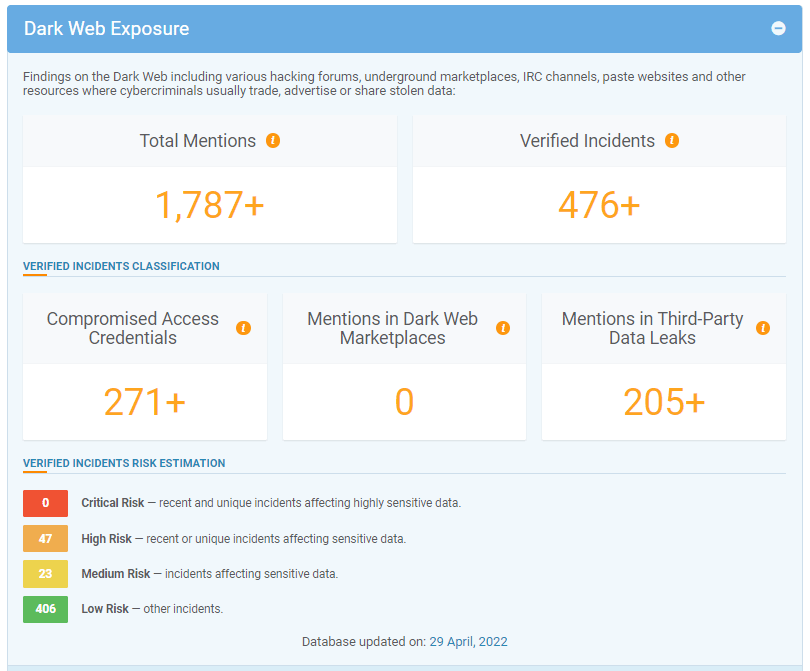Click the Third-Party Data Leaks info icon
The height and width of the screenshot is (671, 810).
pos(763,328)
